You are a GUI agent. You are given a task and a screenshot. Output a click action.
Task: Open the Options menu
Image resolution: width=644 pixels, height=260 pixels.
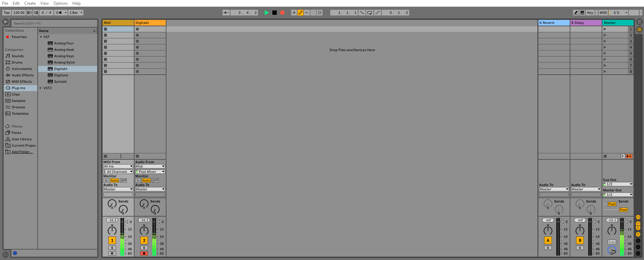pos(61,3)
